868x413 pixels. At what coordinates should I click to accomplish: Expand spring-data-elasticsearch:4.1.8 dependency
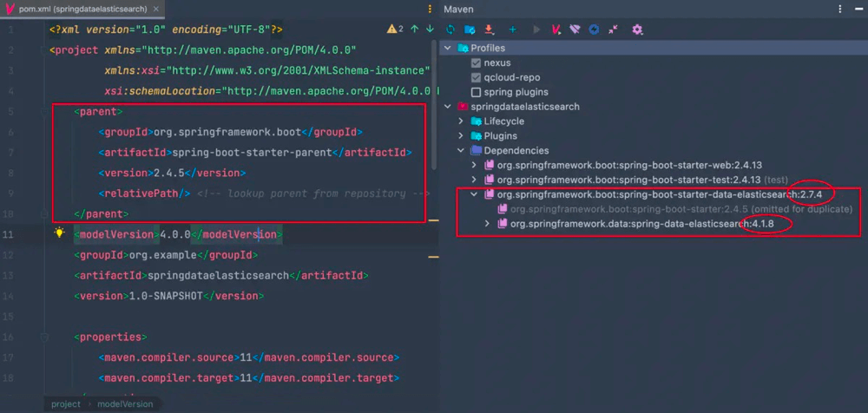(x=487, y=224)
